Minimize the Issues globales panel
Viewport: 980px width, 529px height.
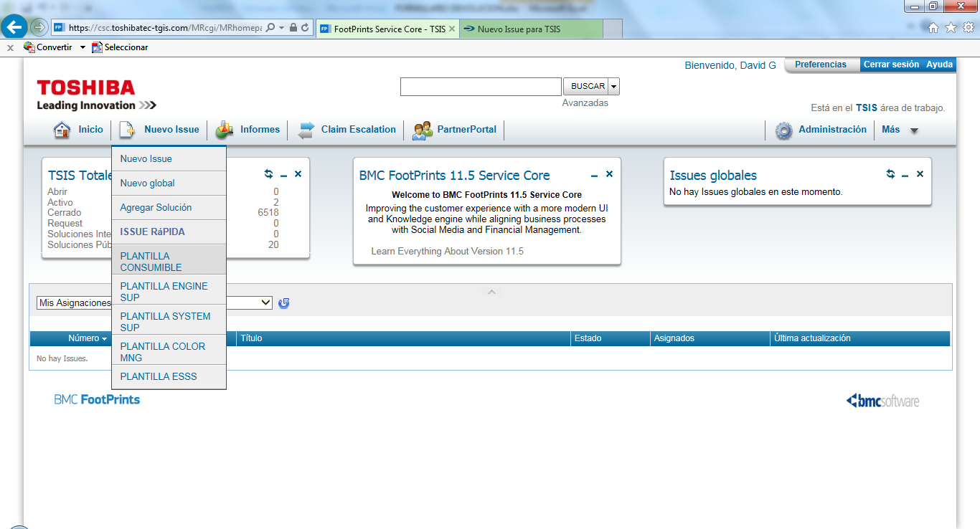(x=905, y=175)
